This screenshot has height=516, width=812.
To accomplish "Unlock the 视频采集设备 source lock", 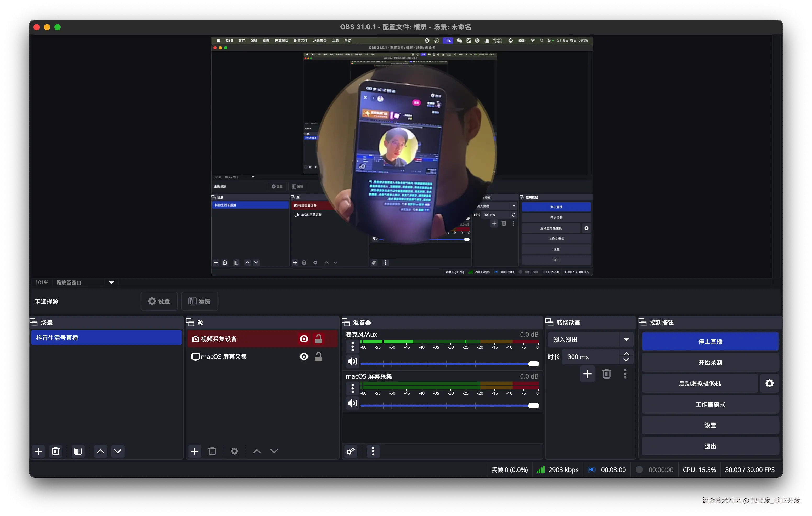I will click(318, 339).
